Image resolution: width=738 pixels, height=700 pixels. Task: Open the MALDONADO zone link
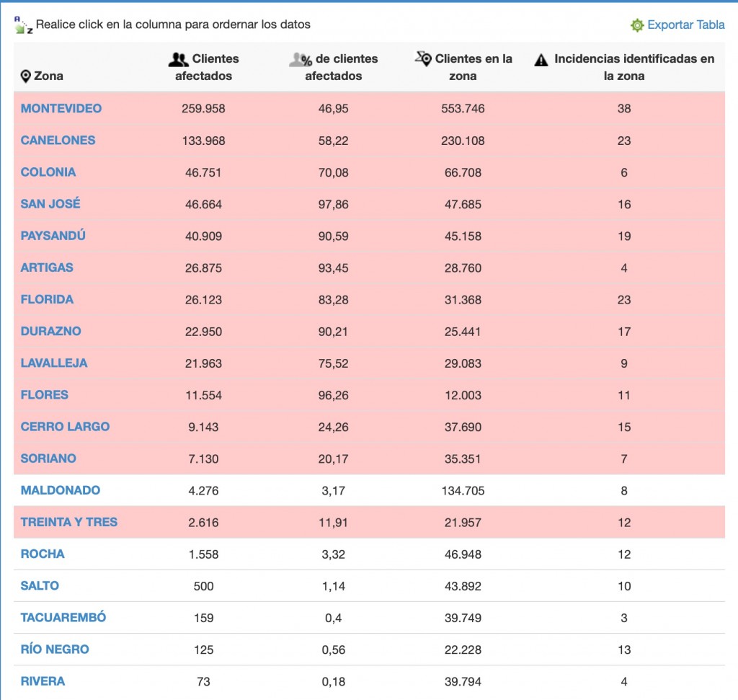tap(61, 490)
